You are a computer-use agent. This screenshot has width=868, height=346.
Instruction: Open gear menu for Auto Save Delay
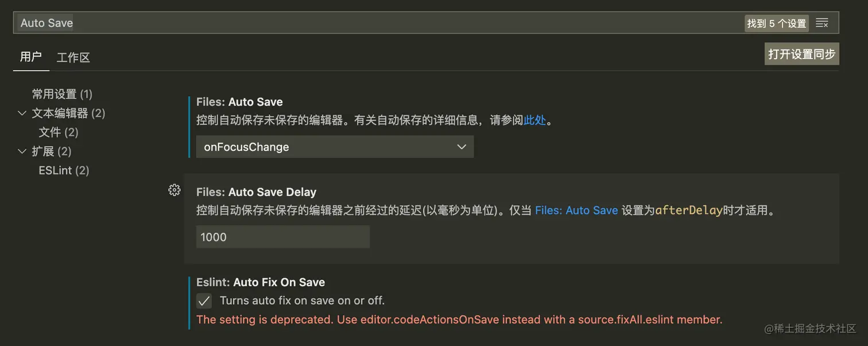click(x=175, y=191)
